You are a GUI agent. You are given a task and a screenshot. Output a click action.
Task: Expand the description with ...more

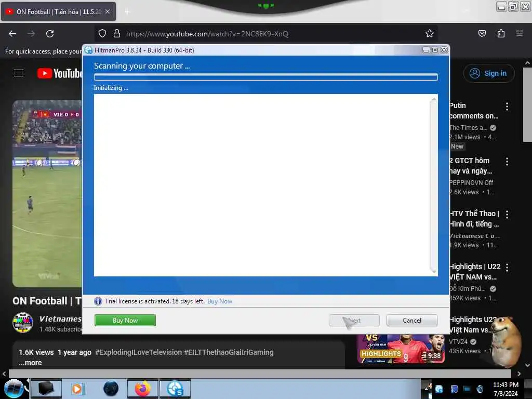click(30, 363)
